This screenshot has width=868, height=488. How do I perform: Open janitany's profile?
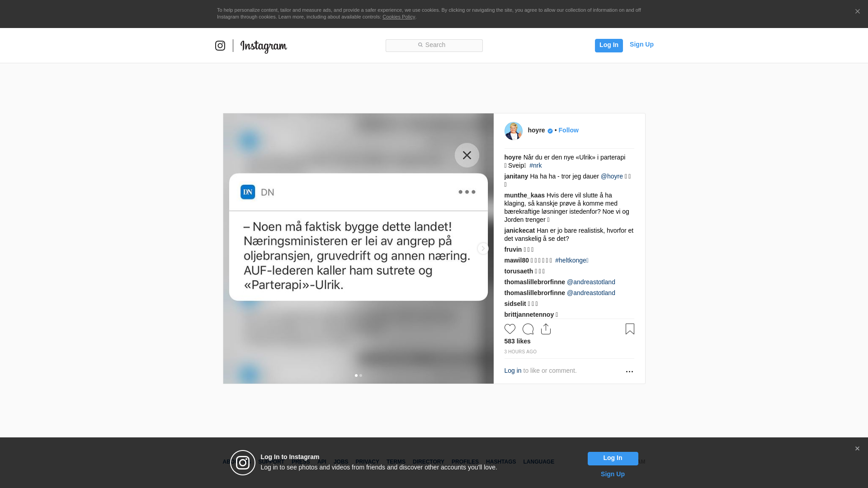click(x=516, y=176)
